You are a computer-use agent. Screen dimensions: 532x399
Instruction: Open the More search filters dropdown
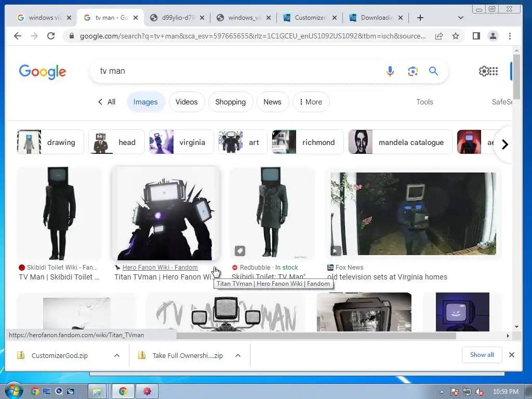pos(311,102)
